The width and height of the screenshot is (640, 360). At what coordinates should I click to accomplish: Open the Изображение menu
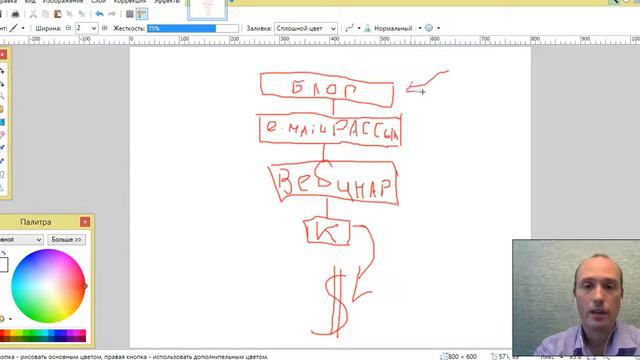click(x=63, y=2)
